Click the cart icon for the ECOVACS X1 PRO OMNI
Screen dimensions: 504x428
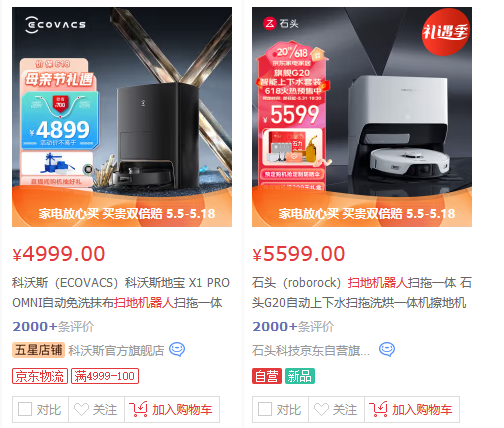[x=138, y=409]
